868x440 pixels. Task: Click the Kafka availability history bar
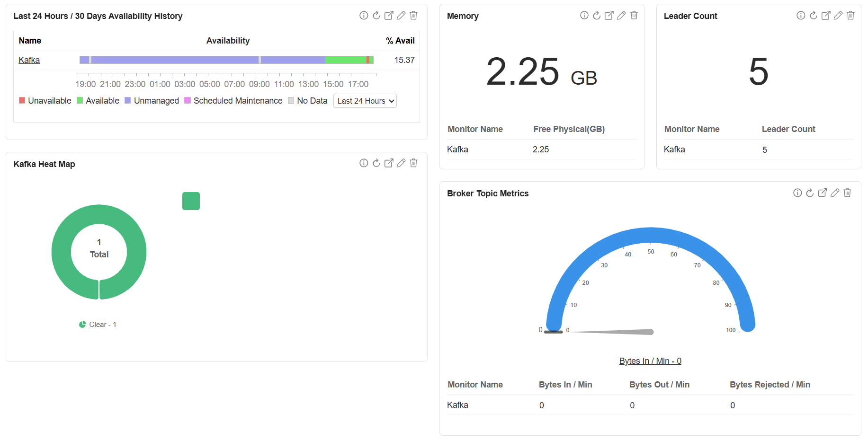pyautogui.click(x=226, y=60)
